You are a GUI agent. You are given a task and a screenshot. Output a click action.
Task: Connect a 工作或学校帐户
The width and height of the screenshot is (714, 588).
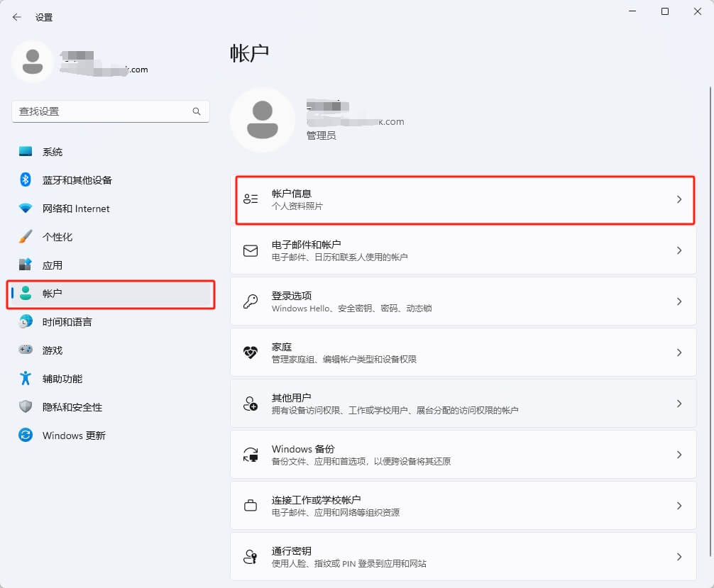point(463,505)
